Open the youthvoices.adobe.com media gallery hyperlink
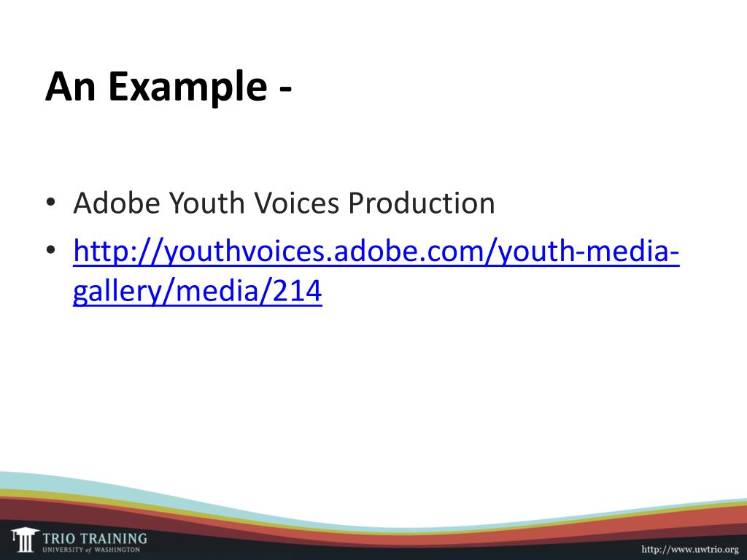 [x=376, y=271]
